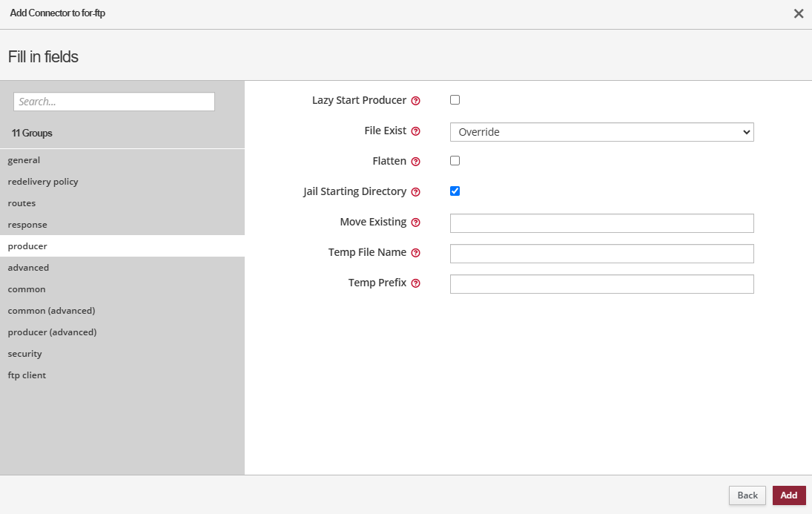The image size is (812, 514).
Task: Open the producer (advanced) group
Action: click(52, 332)
